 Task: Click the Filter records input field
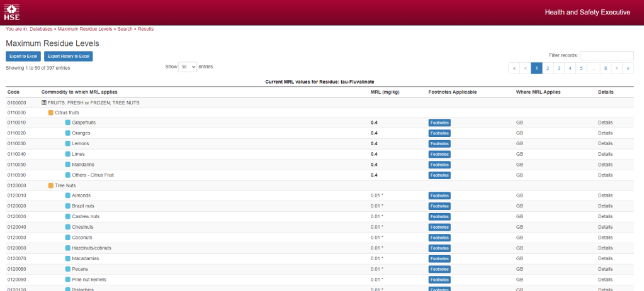click(606, 55)
